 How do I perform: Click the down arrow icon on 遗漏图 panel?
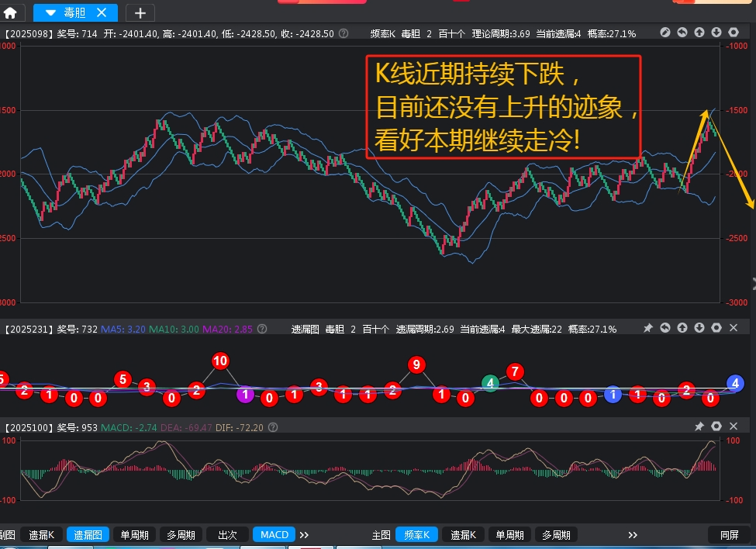pyautogui.click(x=699, y=329)
